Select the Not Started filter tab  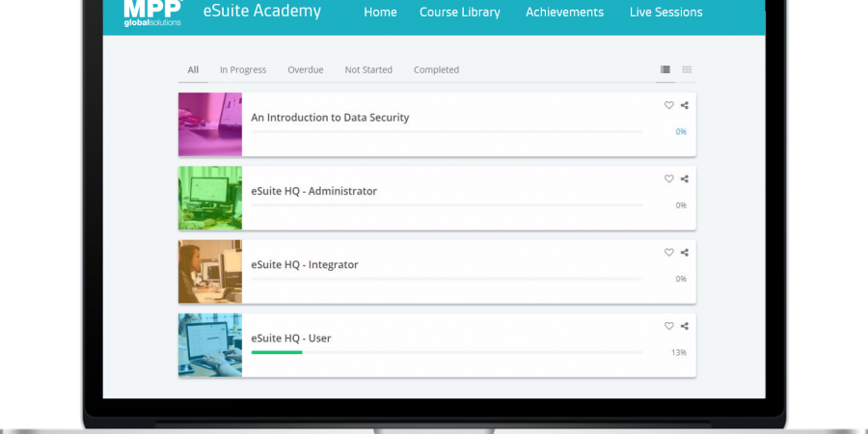click(368, 69)
